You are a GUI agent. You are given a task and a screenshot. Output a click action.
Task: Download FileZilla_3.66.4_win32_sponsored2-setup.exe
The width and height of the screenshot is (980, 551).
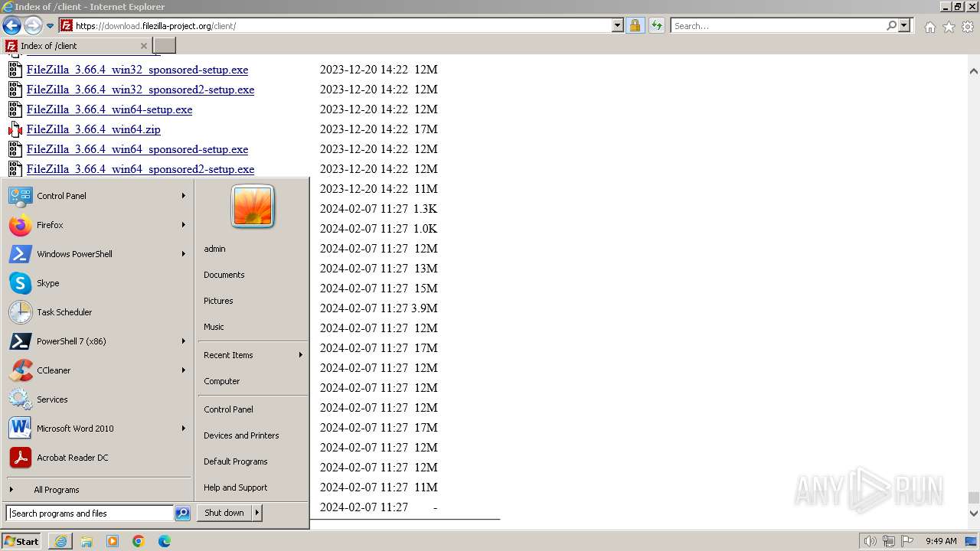[140, 90]
